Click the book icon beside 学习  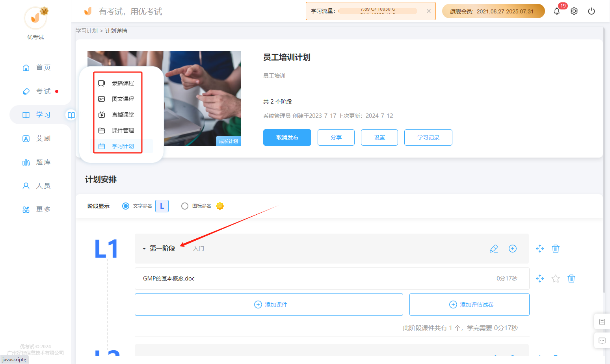click(x=71, y=115)
